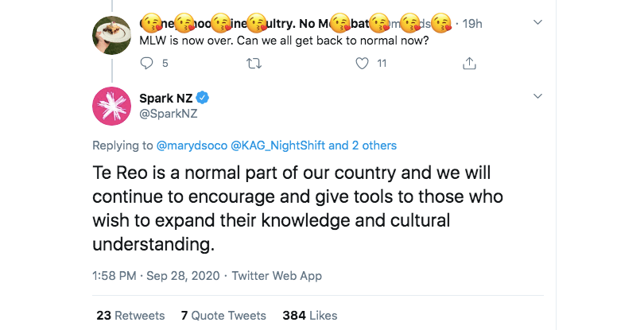The image size is (644, 330).
Task: Open the Spark NZ profile avatar
Action: [x=113, y=106]
